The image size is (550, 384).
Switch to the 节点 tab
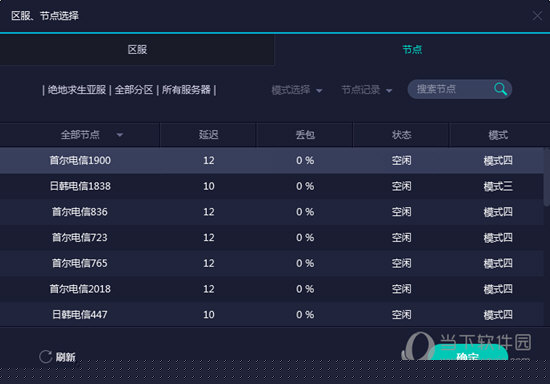click(412, 49)
